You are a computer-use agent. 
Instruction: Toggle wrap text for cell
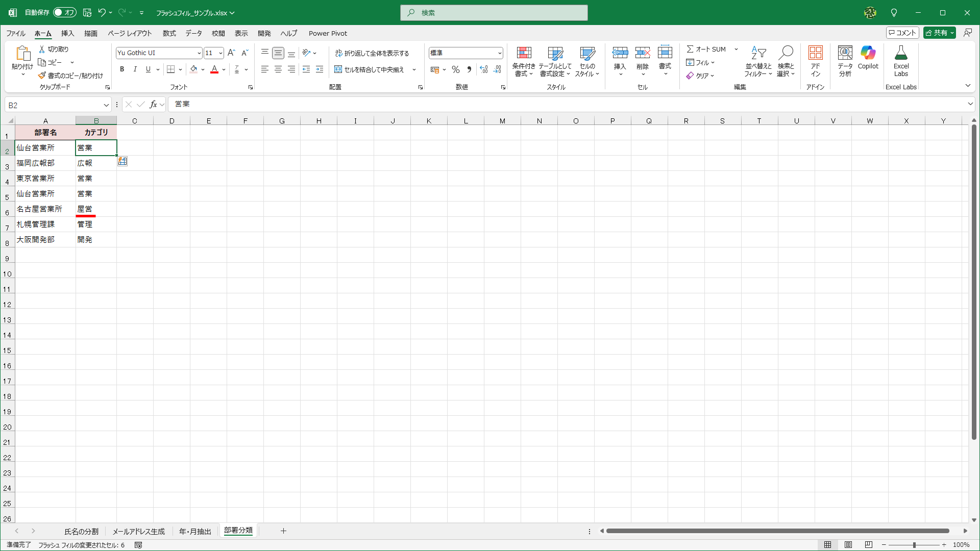pyautogui.click(x=372, y=53)
